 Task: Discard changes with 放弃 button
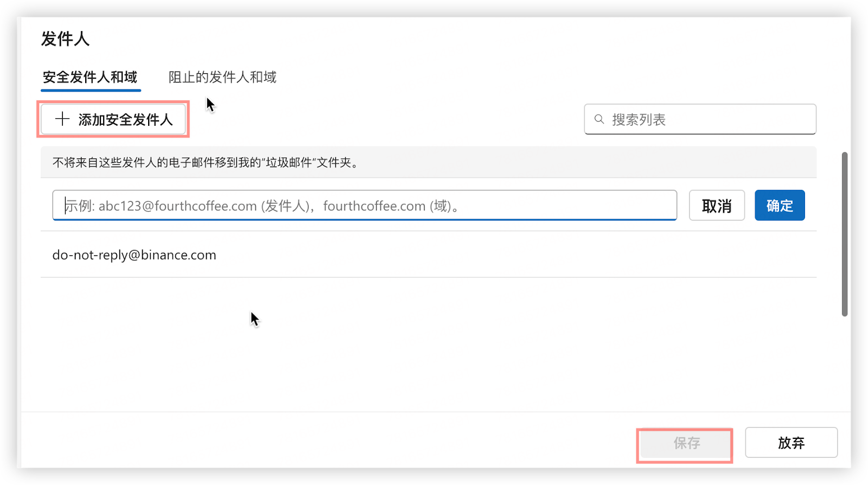(x=791, y=443)
